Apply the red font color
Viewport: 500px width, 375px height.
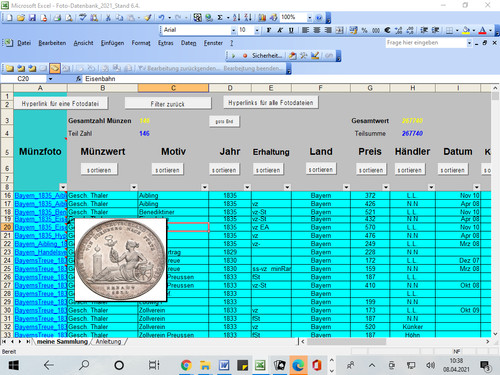point(482,30)
